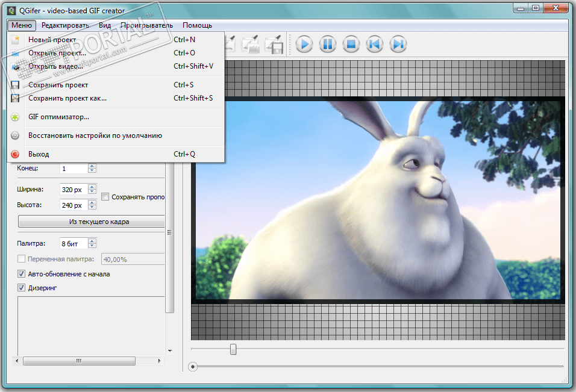
Task: Open the Проигрыватель menu
Action: 146,25
